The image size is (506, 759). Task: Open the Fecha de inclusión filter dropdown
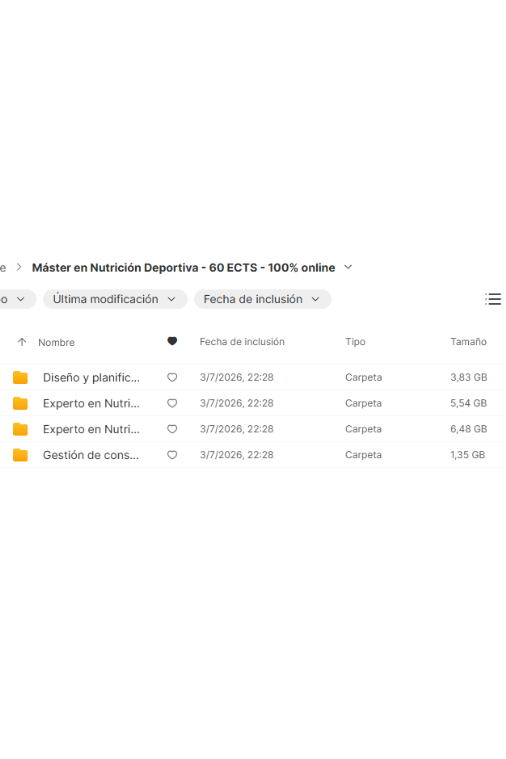[x=262, y=299]
